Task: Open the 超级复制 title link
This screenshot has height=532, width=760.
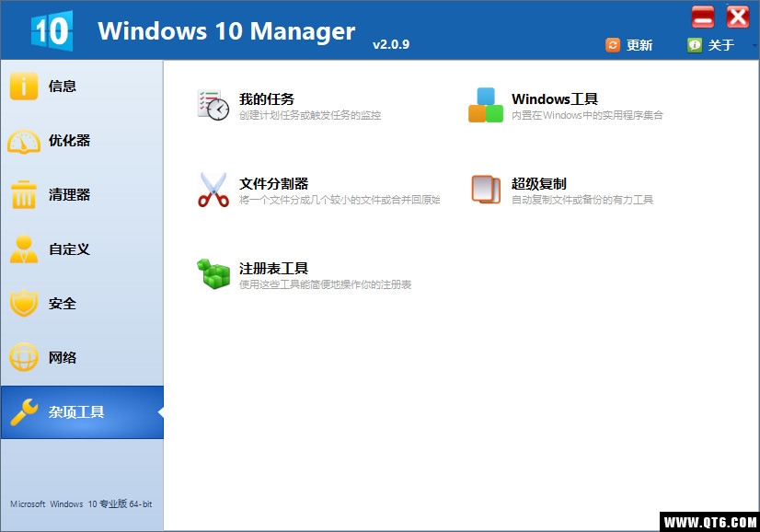Action: coord(539,184)
